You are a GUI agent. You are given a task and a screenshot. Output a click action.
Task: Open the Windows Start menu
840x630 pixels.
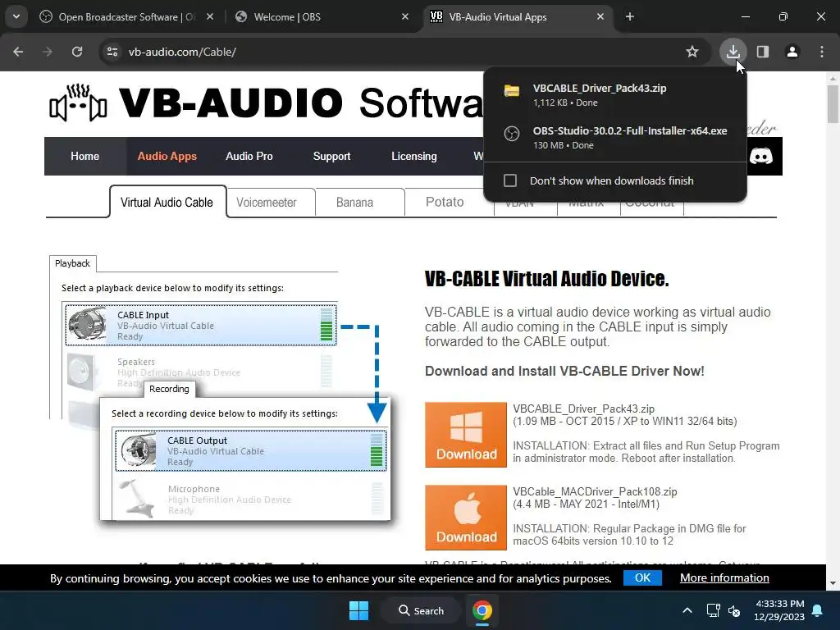358,610
